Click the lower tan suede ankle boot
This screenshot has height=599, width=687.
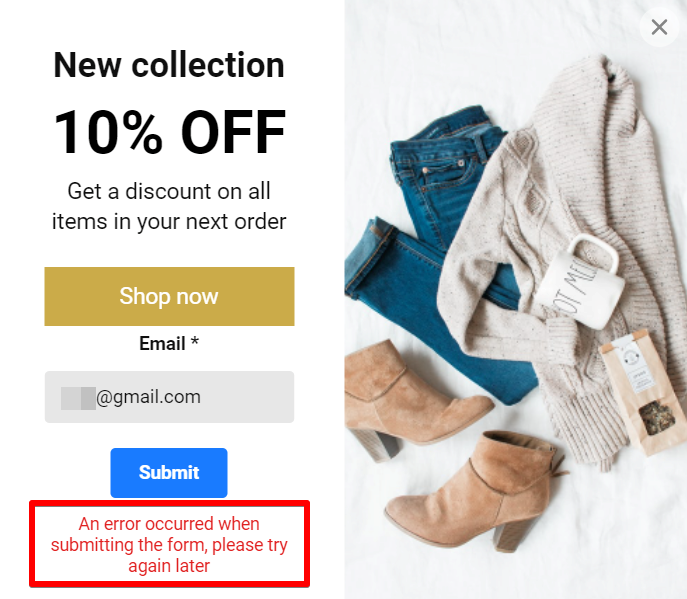coord(473,491)
